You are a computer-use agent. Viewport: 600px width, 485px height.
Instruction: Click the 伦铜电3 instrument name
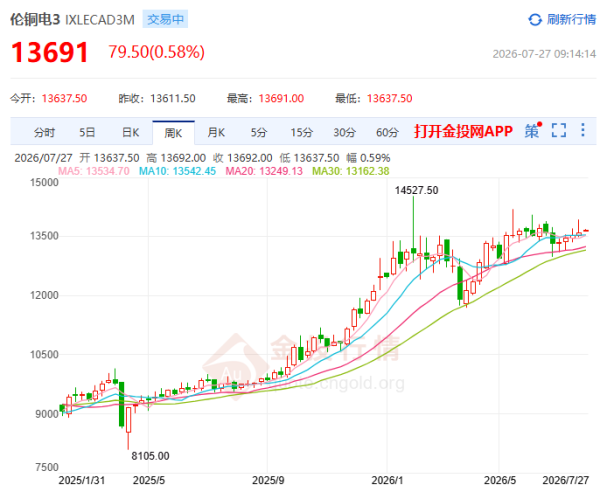[x=35, y=19]
